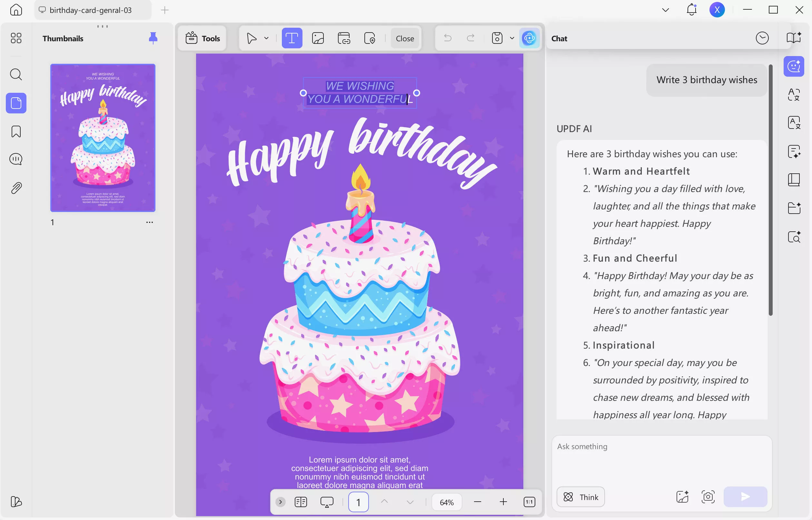This screenshot has width=812, height=520.
Task: Send the chat message
Action: 745,497
